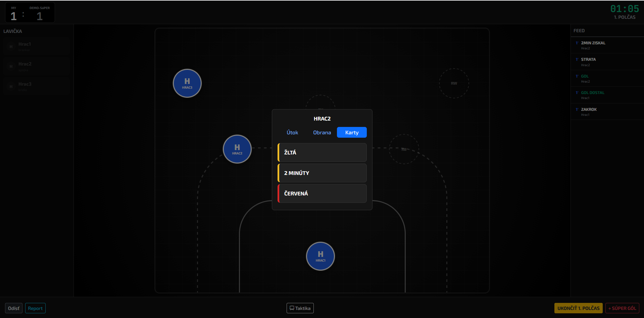
Task: Give HRAC2 a ŽLTÁ card
Action: click(x=322, y=152)
